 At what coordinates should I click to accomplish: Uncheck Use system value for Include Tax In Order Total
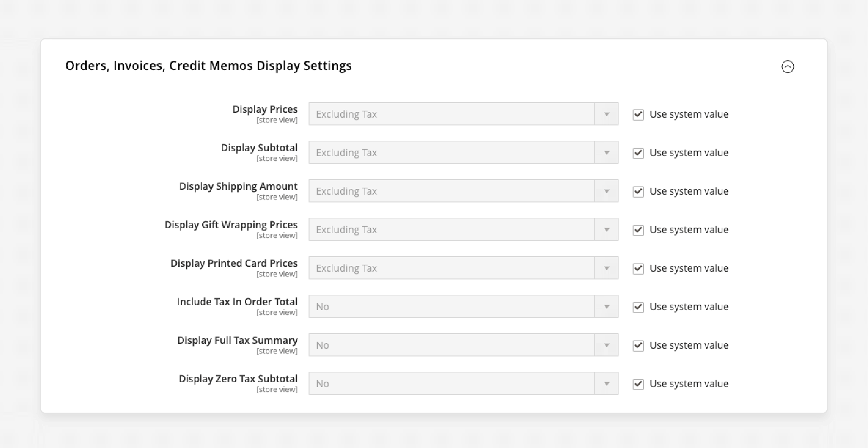click(x=638, y=307)
